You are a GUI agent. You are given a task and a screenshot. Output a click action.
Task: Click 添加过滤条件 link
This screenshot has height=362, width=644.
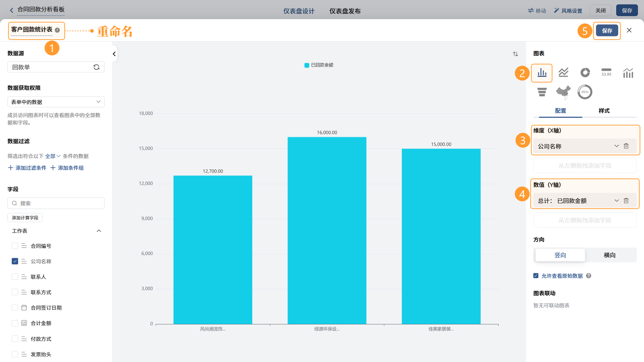pyautogui.click(x=27, y=168)
